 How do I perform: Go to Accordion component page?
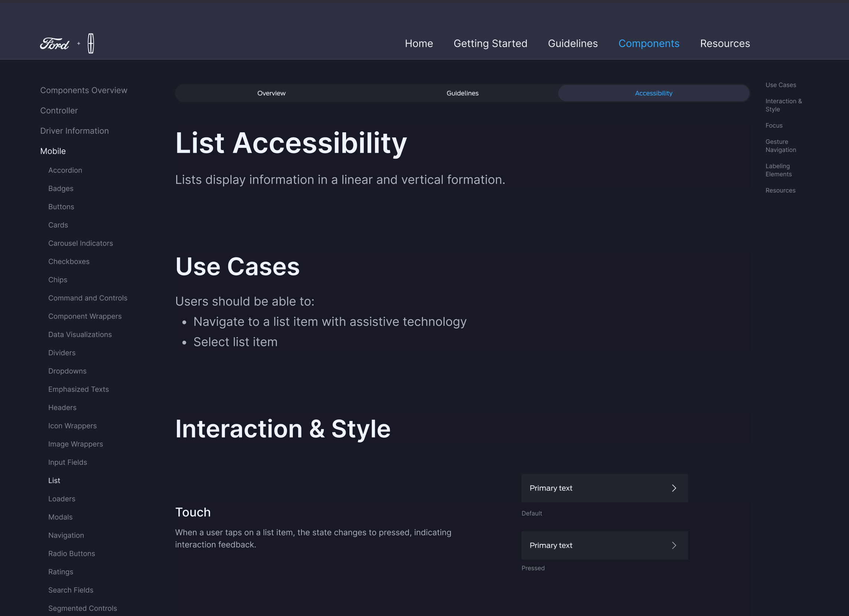(65, 170)
